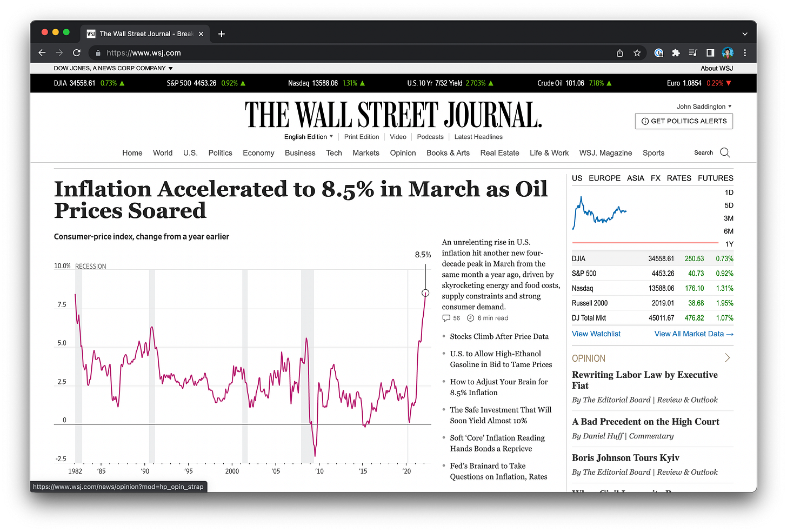Open the extensions puzzle-piece icon
Screen dimensions: 787x532
coord(676,53)
